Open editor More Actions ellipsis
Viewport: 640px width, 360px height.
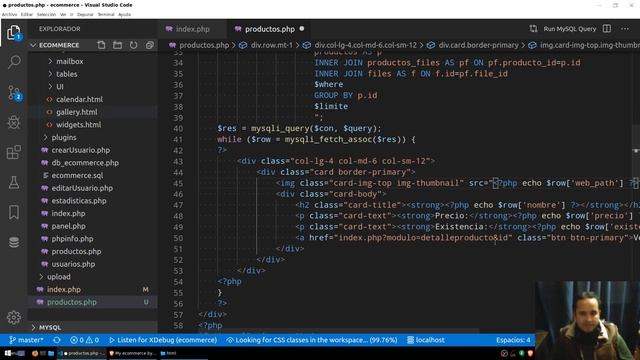pyautogui.click(x=625, y=29)
